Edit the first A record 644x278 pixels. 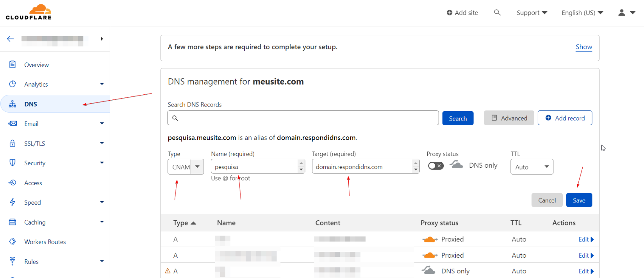586,239
